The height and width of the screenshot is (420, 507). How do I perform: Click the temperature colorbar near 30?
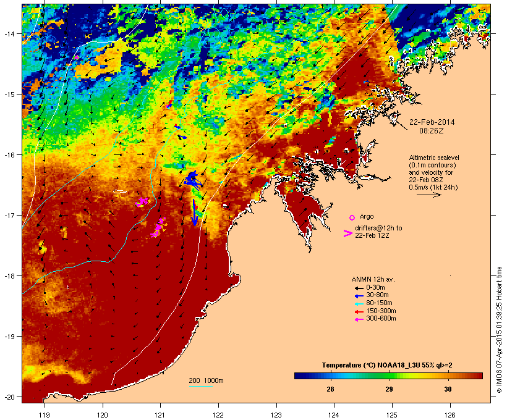pos(448,376)
